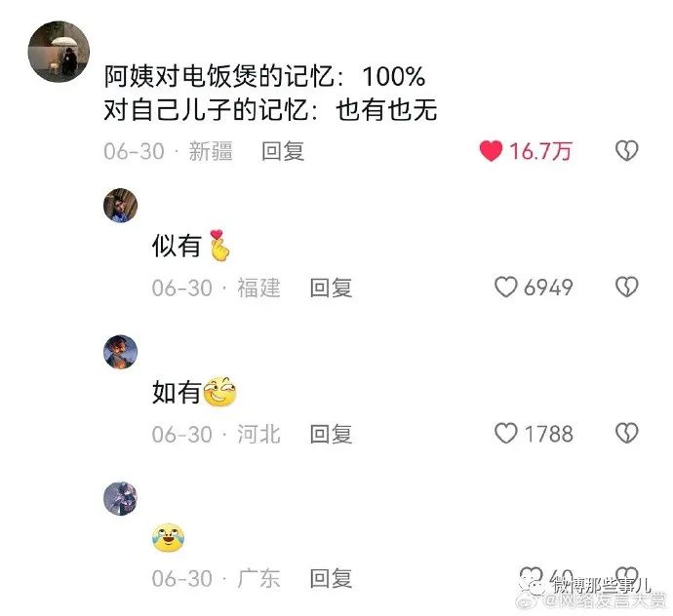Tap the crying-laughing emoji comment

(168, 537)
